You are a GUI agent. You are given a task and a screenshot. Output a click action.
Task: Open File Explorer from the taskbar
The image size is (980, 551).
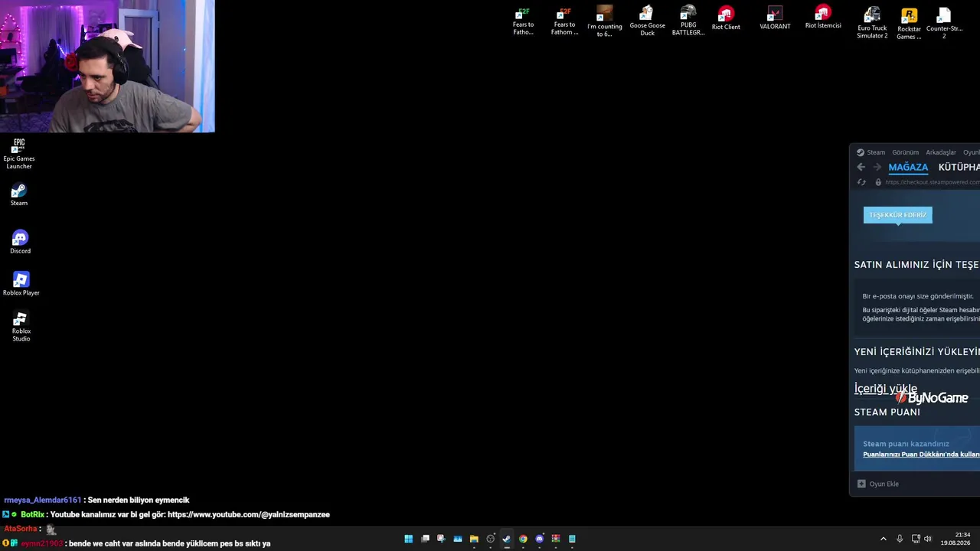tap(474, 539)
